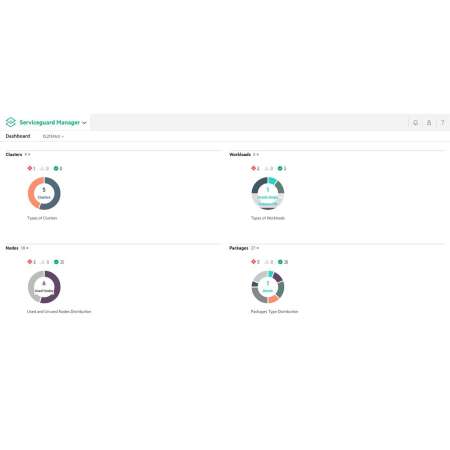Click the gray warning icon under Nodes

[43, 262]
